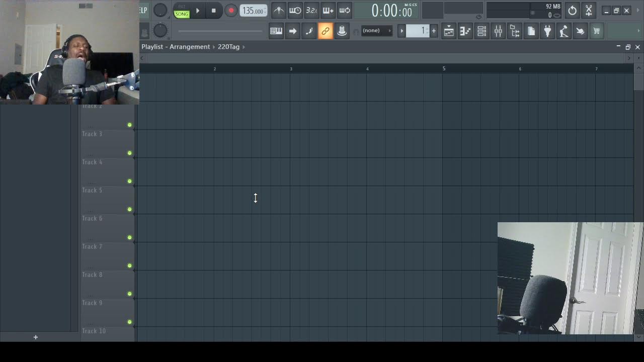
Task: Mute Track 6 with its green light
Action: coord(129,237)
